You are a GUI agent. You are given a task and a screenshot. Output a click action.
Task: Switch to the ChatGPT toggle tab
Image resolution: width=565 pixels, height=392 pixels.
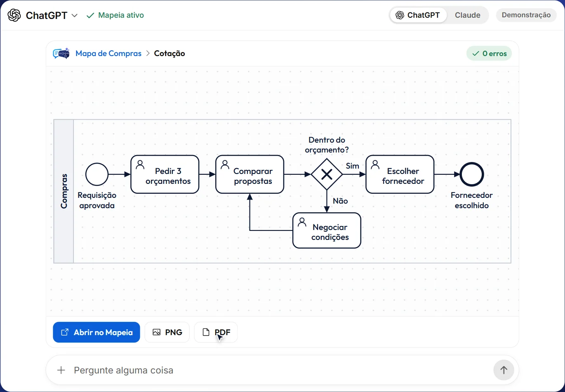point(418,15)
